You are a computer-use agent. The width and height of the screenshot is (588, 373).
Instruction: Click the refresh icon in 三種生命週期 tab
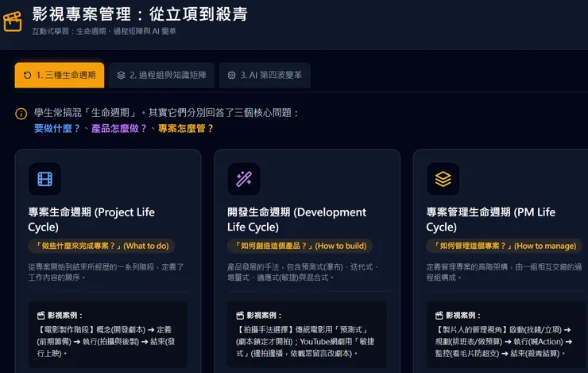pyautogui.click(x=27, y=75)
